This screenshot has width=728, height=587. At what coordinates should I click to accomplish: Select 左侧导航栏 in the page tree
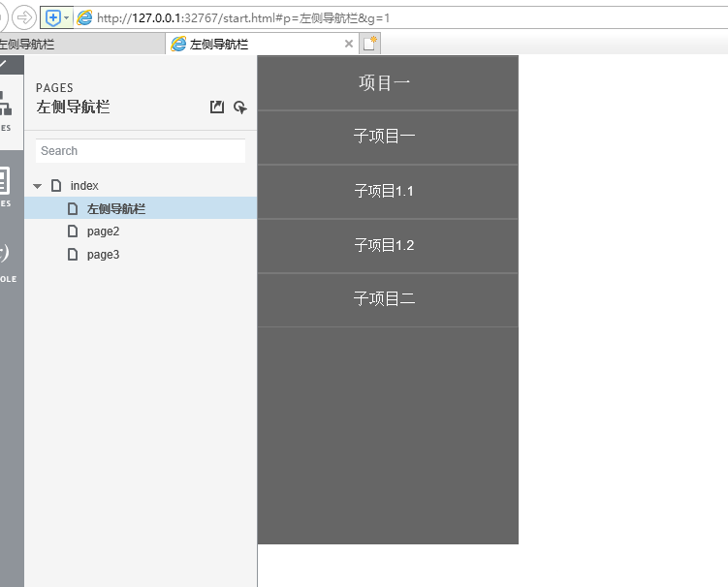coord(141,208)
